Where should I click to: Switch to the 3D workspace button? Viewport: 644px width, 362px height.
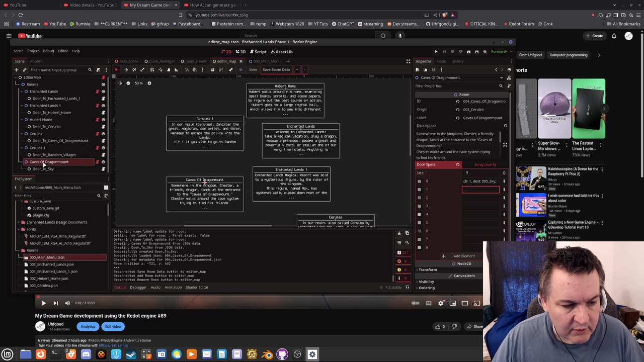pyautogui.click(x=241, y=51)
